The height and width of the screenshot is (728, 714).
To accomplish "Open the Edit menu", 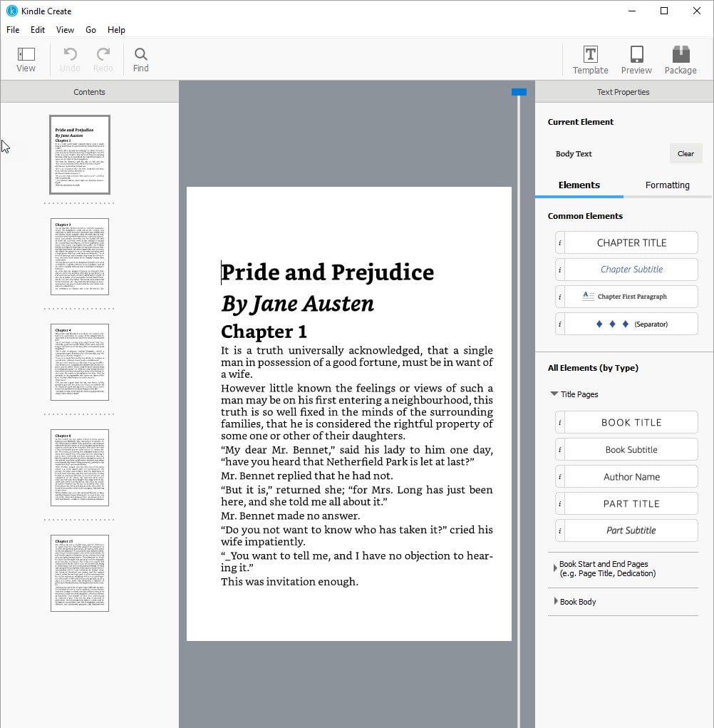I will click(x=38, y=30).
